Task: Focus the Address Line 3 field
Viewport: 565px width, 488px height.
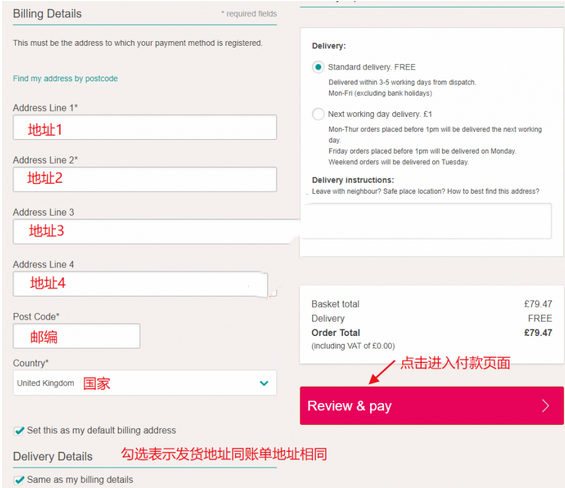Action: [x=156, y=231]
